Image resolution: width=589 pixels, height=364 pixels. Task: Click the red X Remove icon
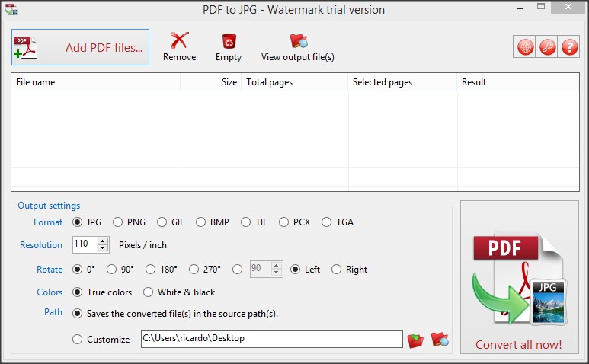click(x=179, y=40)
